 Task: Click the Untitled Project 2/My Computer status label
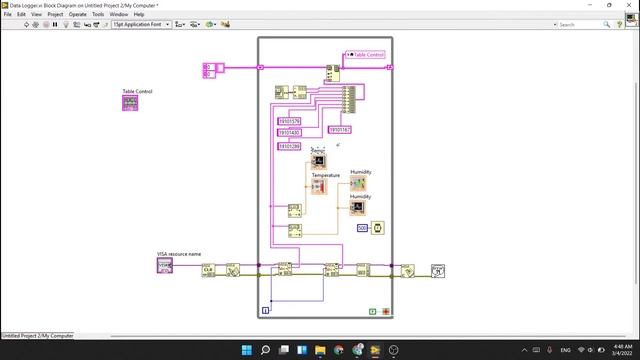pos(38,336)
